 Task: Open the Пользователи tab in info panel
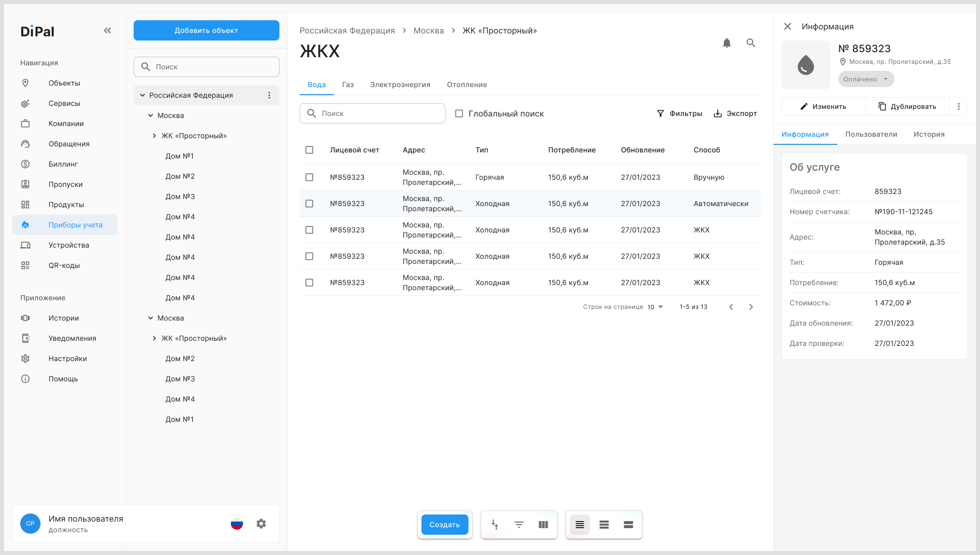tap(871, 134)
